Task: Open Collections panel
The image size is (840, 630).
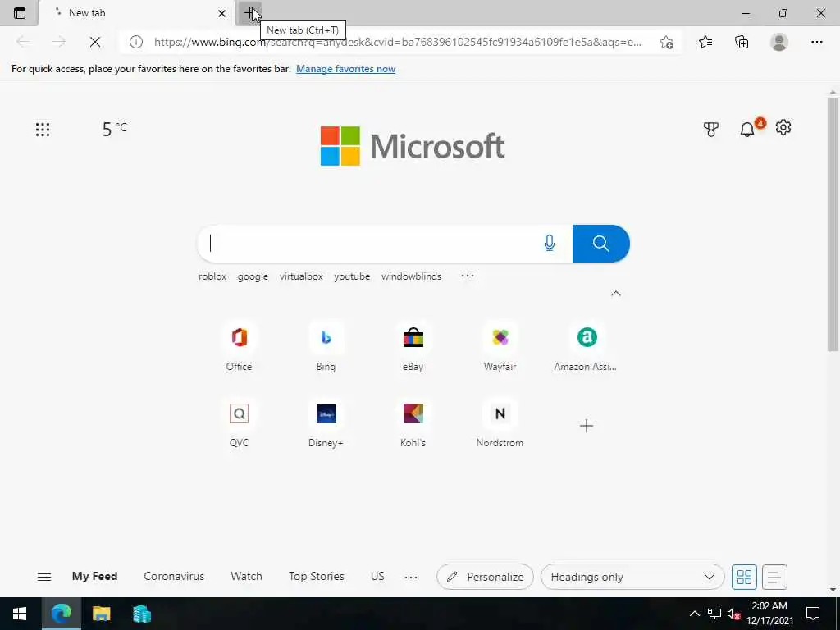Action: click(x=742, y=42)
